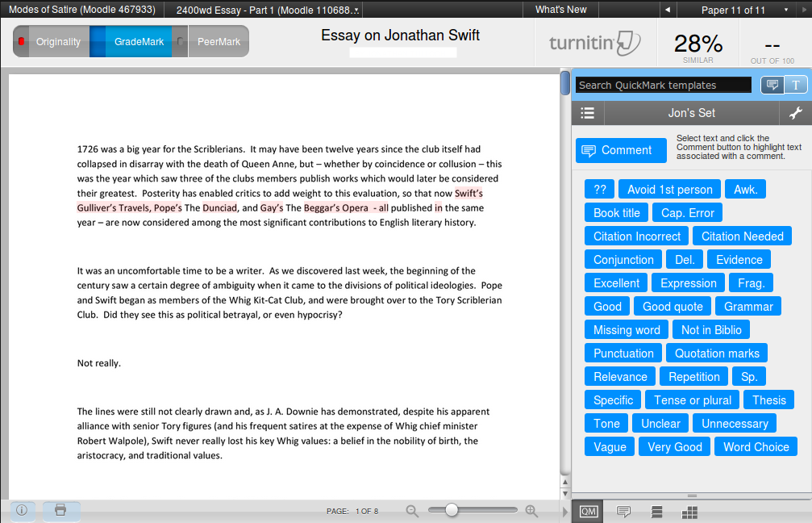
Task: Zoom out using the minus magnifier
Action: (x=411, y=510)
